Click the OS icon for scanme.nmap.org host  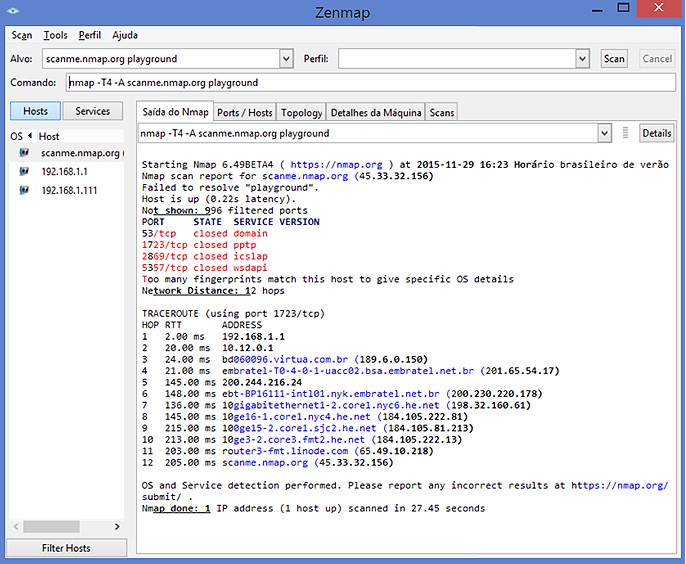coord(22,153)
